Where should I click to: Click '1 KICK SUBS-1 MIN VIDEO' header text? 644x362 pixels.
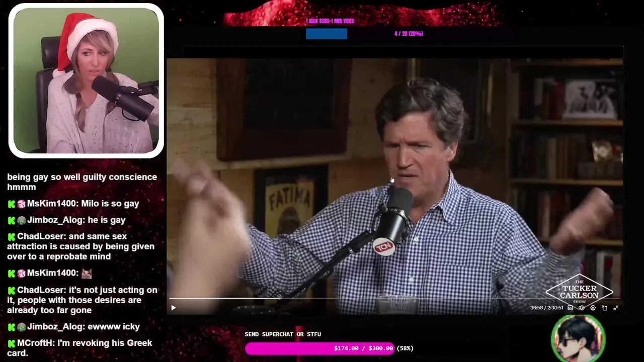pyautogui.click(x=330, y=21)
